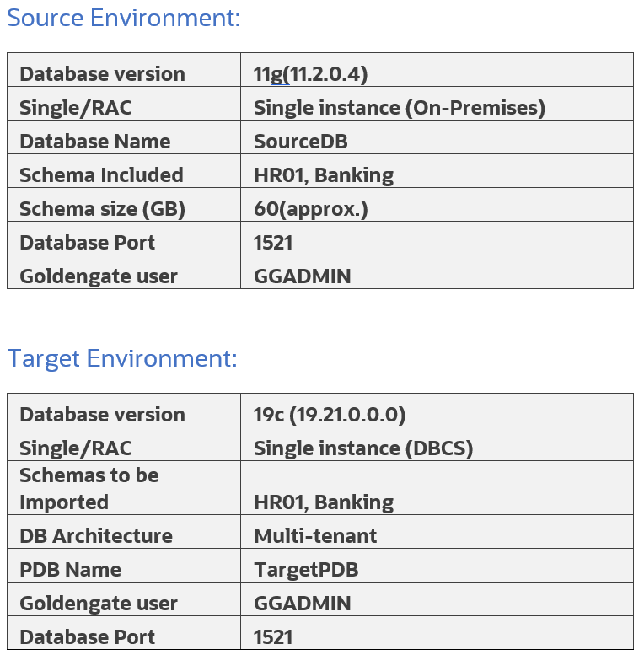Click the "PDB Name" label cell
The width and height of the screenshot is (644, 655).
(70, 570)
